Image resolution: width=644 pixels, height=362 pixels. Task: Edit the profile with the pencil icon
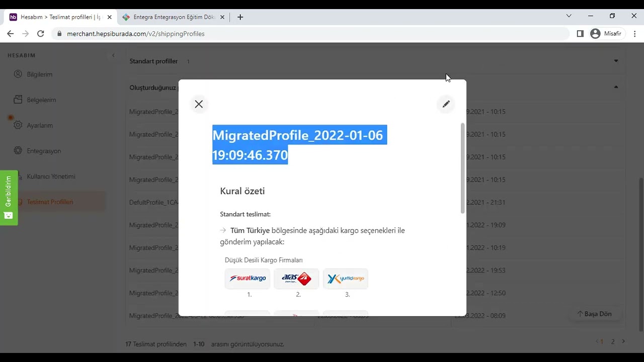click(x=446, y=104)
